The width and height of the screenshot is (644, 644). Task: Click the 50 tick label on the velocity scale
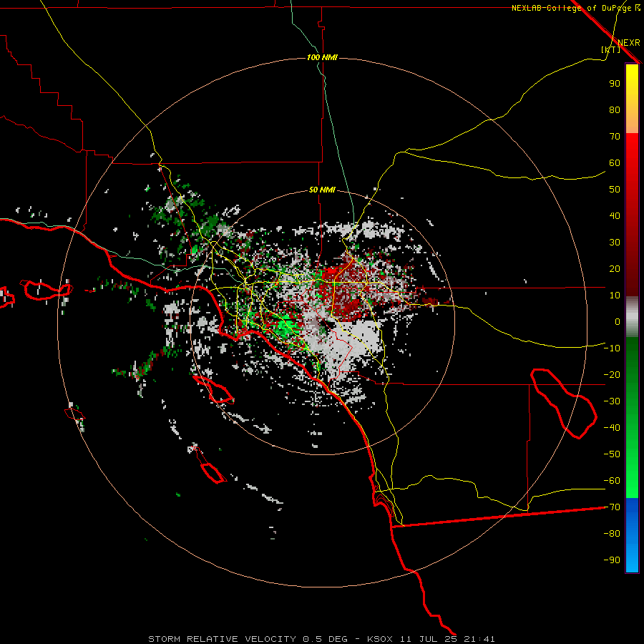tap(615, 190)
